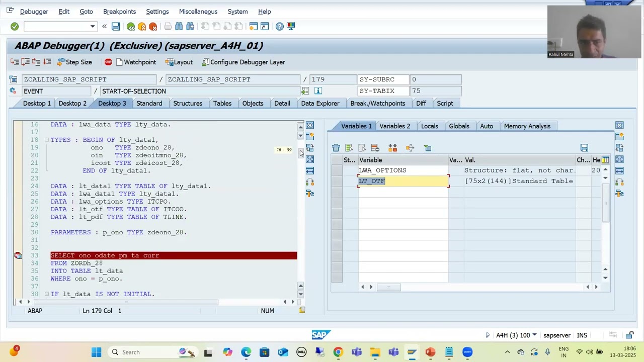The height and width of the screenshot is (362, 644).
Task: Click the Save diskette icon in the top toolbar
Action: coord(116,26)
